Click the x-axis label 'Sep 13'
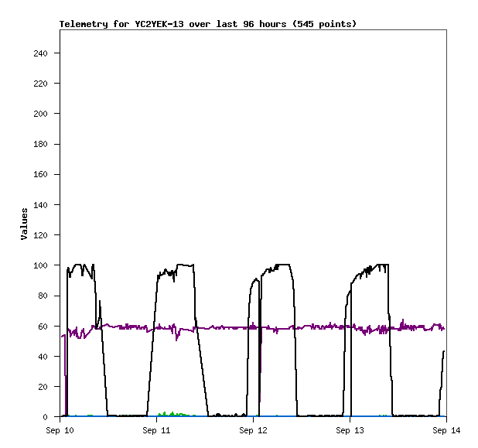The width and height of the screenshot is (478, 448). coord(350,431)
